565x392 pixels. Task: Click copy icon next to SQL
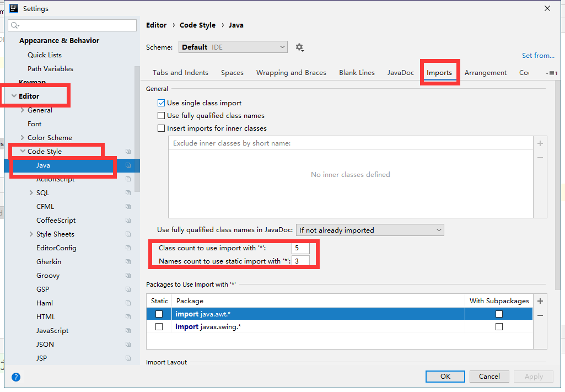pos(128,193)
